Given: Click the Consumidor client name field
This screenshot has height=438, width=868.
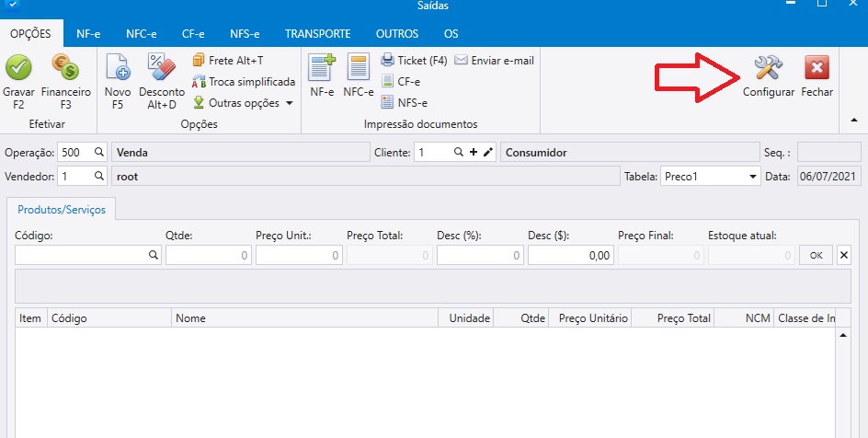Looking at the screenshot, I should pyautogui.click(x=630, y=152).
